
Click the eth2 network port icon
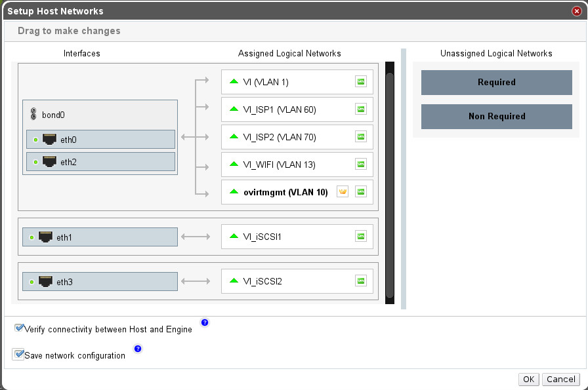click(49, 161)
